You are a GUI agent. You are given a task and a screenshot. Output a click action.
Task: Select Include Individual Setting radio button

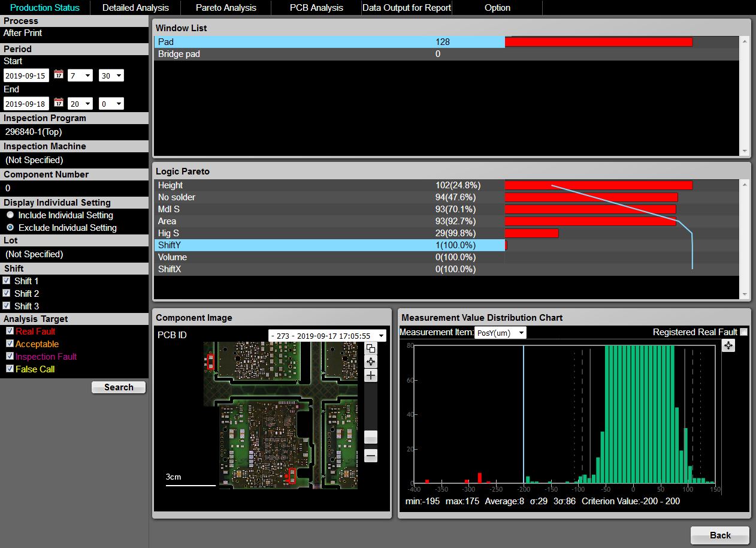click(x=10, y=215)
